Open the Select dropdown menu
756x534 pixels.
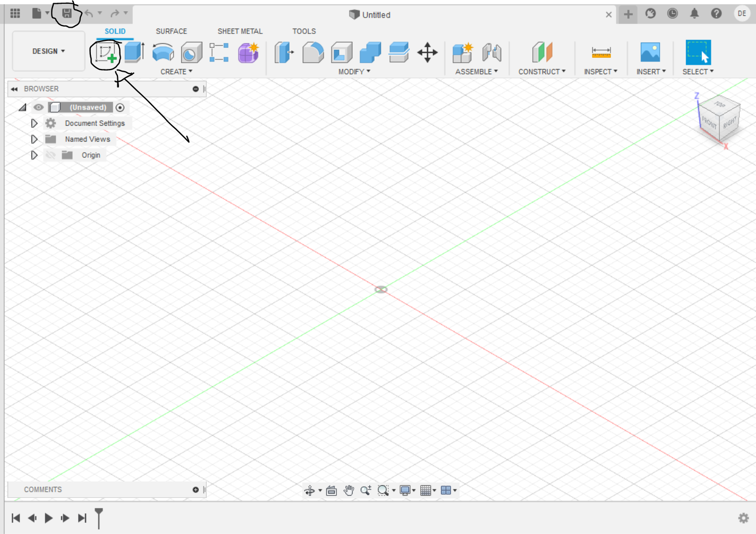[698, 72]
